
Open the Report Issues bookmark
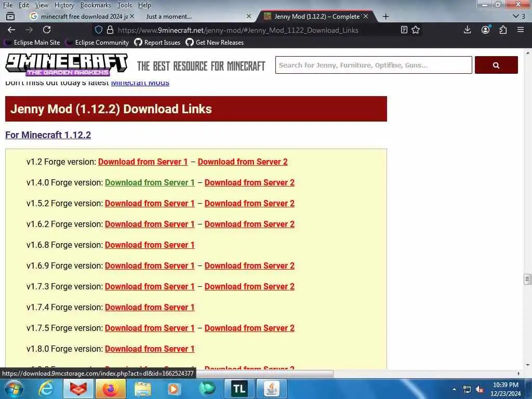coord(157,43)
